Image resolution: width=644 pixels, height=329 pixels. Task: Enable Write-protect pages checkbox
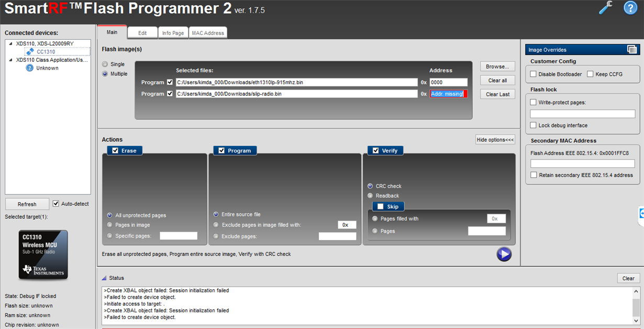coord(533,103)
